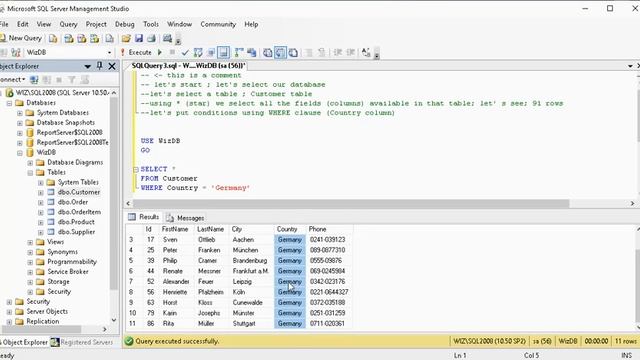The width and height of the screenshot is (640, 360).
Task: Click the Phone column header
Action: [x=329, y=229]
